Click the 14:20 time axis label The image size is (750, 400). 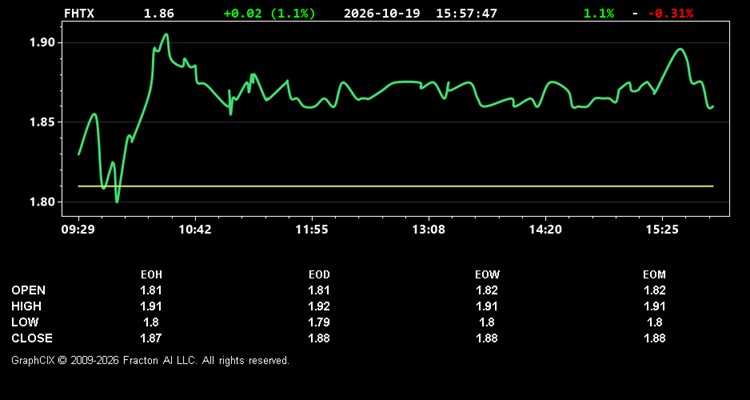[545, 230]
